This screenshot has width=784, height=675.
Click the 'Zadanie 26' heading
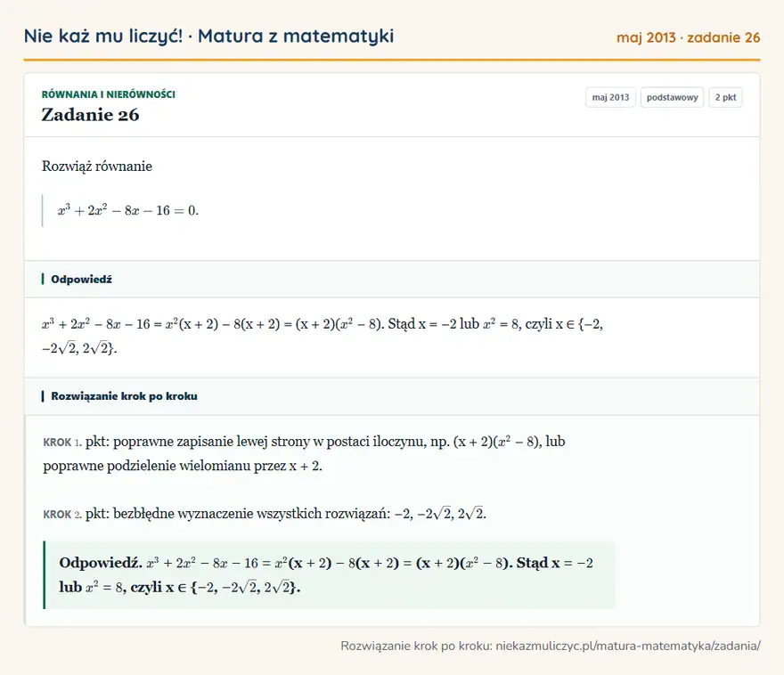(91, 115)
